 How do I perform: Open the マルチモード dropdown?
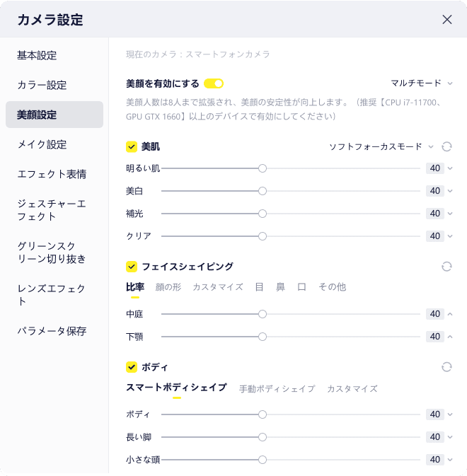pos(422,83)
